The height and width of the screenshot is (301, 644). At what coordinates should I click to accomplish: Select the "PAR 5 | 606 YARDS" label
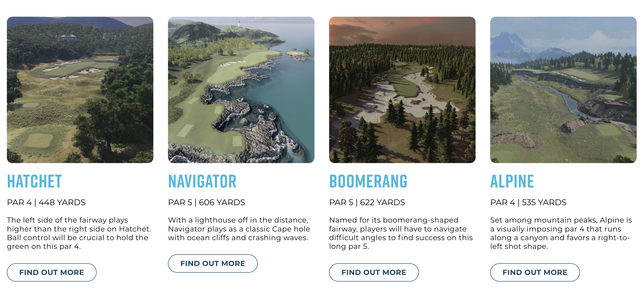[206, 202]
